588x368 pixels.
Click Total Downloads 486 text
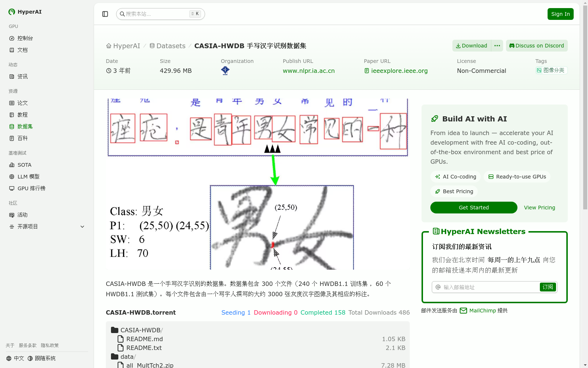379,312
